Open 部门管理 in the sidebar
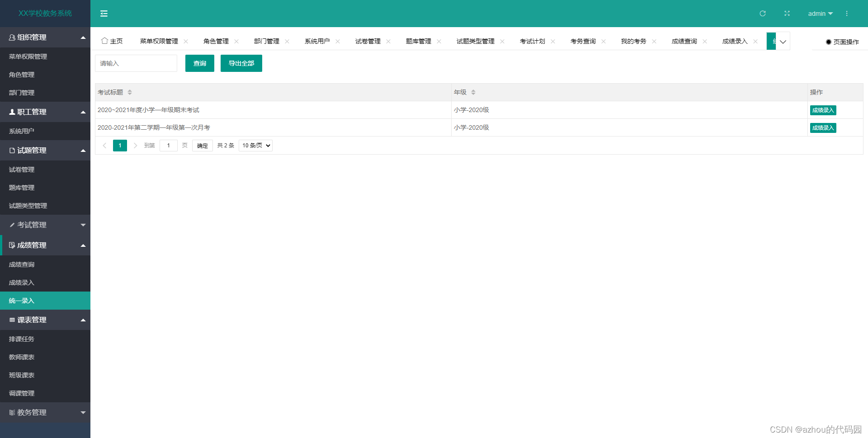Viewport: 868px width, 438px height. [x=45, y=93]
